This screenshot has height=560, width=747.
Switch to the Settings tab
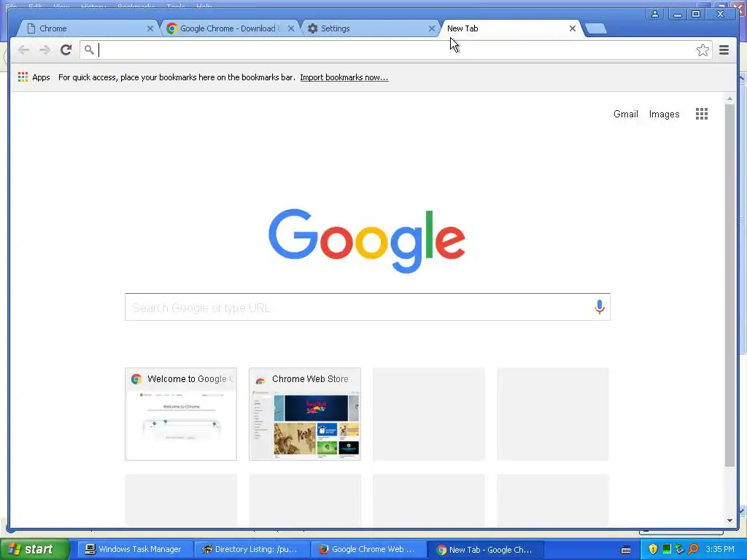369,28
